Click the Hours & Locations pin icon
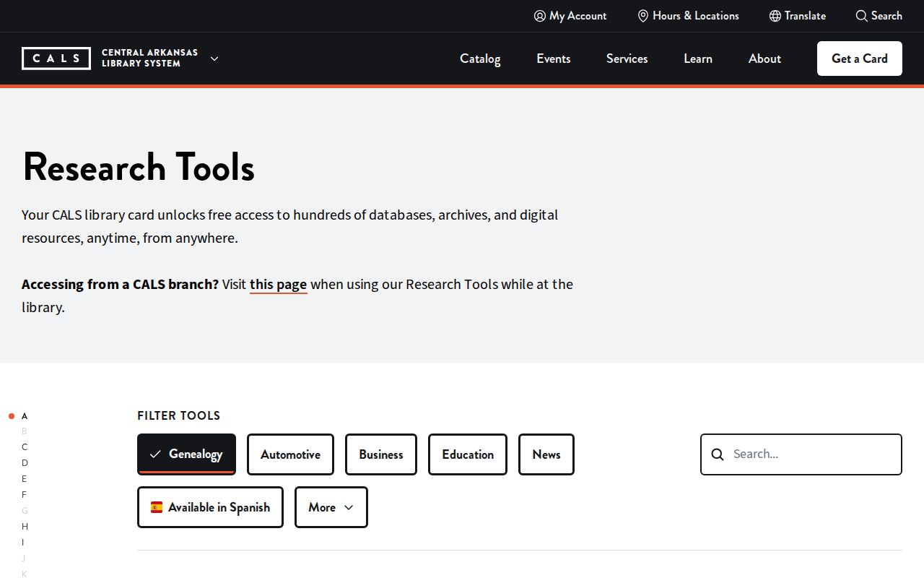The image size is (924, 578). 643,16
